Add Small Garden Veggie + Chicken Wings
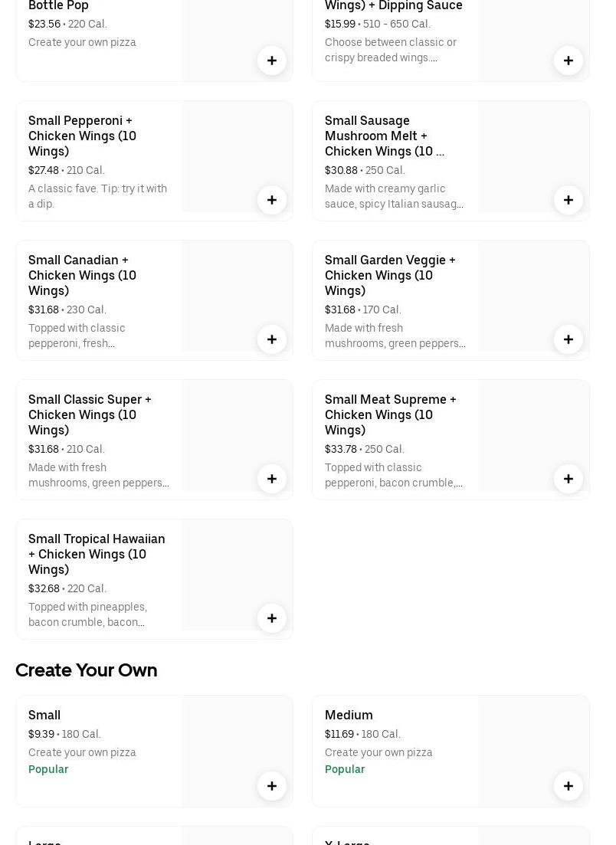The height and width of the screenshot is (845, 616). click(568, 339)
